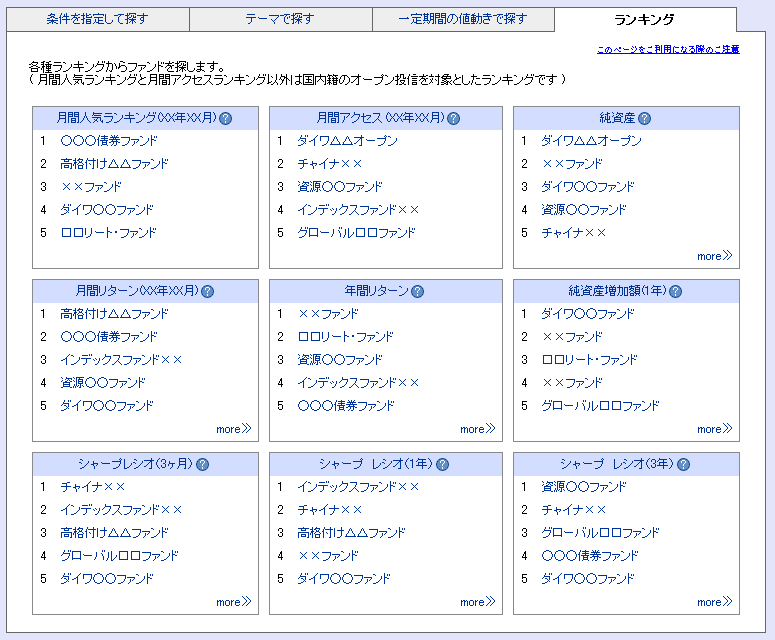
Task: Open rank 5 ダイワ○○ファンド in シャープレシオ(3年)
Action: click(x=588, y=579)
